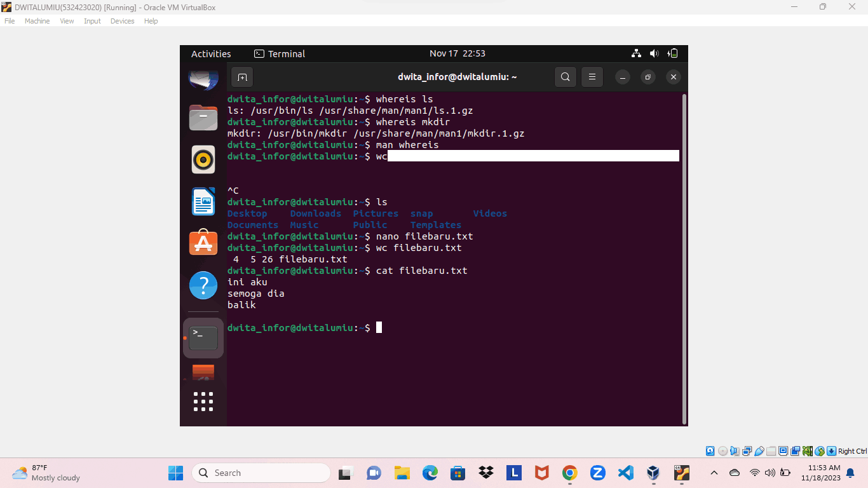Click the optical disk indicator in VirtualBox

click(722, 451)
